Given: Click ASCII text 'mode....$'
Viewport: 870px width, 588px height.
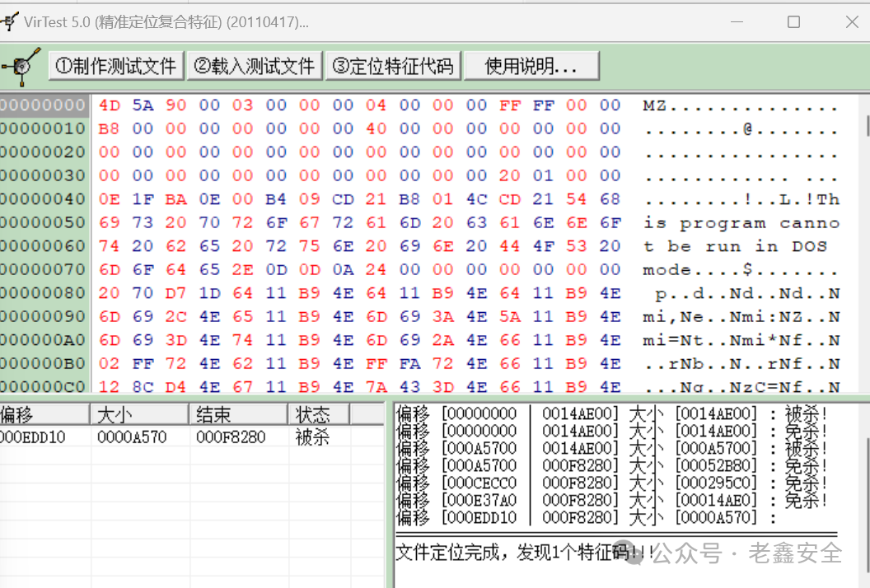Looking at the screenshot, I should 698,270.
